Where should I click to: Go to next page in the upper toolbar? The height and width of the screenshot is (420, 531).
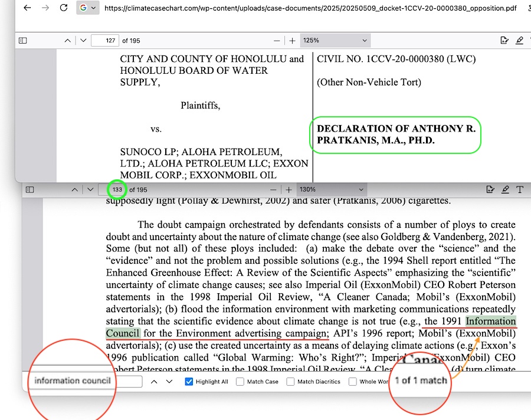pyautogui.click(x=83, y=41)
